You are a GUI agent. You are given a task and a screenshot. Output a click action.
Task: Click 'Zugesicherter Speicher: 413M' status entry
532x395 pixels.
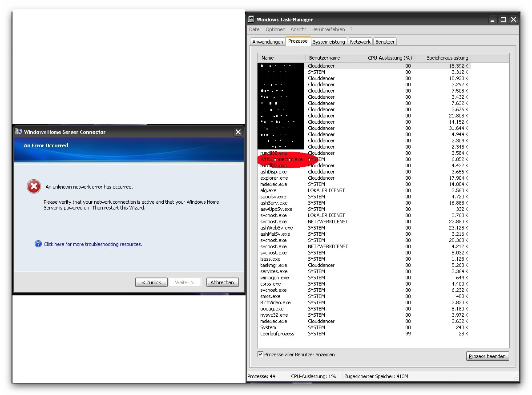[x=376, y=376]
